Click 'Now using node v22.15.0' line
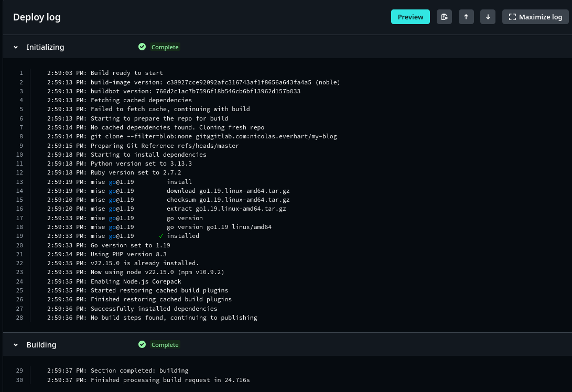572x392 pixels. (136, 272)
